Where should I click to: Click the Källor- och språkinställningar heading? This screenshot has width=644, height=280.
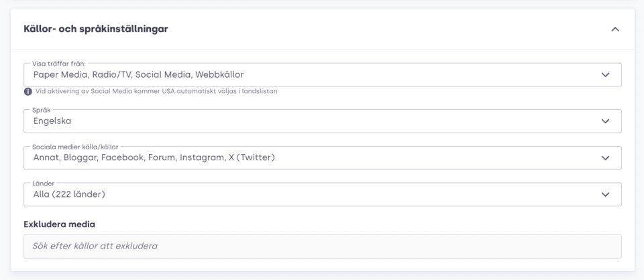click(96, 29)
